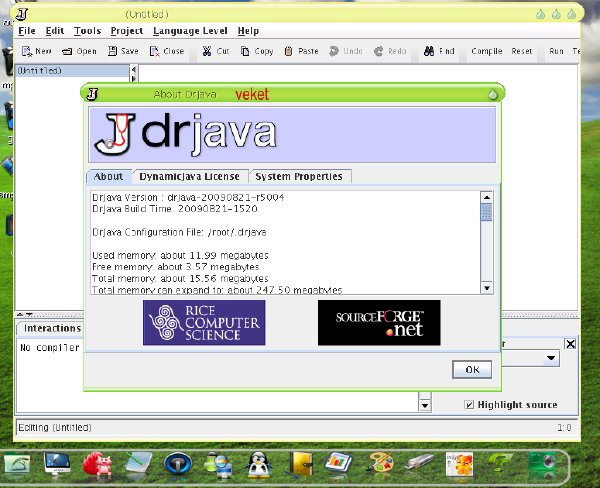Click the Reset toolbar button
This screenshot has height=488, width=600.
pos(522,51)
